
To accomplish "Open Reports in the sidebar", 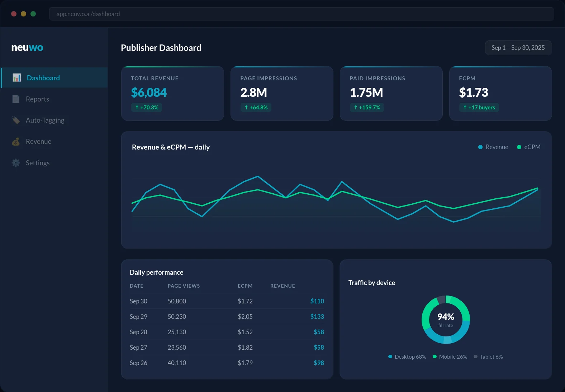I will [37, 99].
